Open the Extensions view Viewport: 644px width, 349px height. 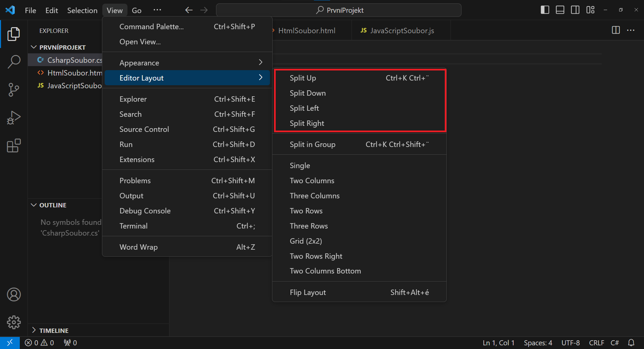(14, 146)
